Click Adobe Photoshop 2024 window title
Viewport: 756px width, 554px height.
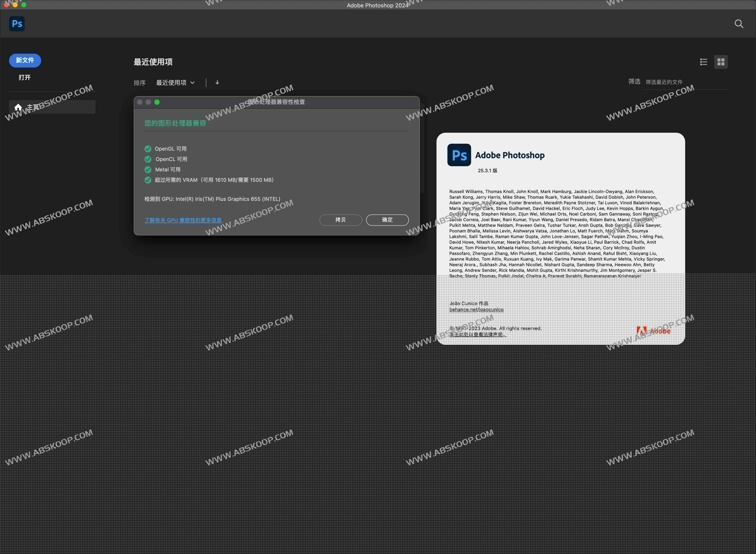(378, 5)
